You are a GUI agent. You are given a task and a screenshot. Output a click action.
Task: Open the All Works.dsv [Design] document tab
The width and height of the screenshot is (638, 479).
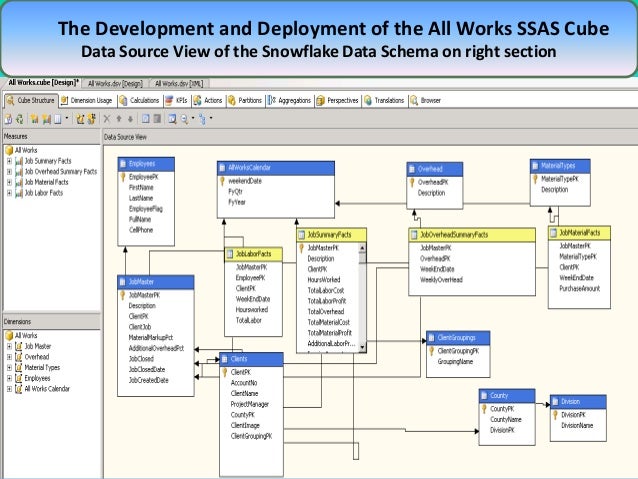115,84
